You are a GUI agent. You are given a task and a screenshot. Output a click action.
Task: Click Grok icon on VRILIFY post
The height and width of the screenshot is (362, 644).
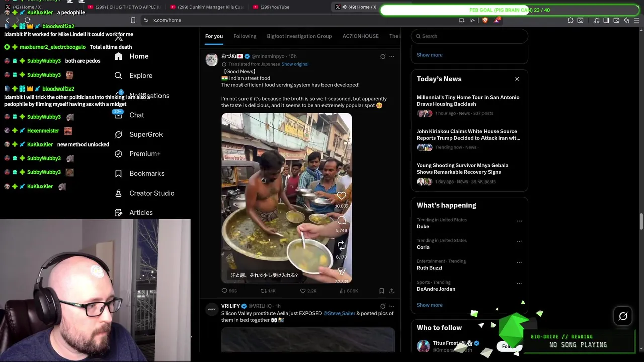coord(383,306)
